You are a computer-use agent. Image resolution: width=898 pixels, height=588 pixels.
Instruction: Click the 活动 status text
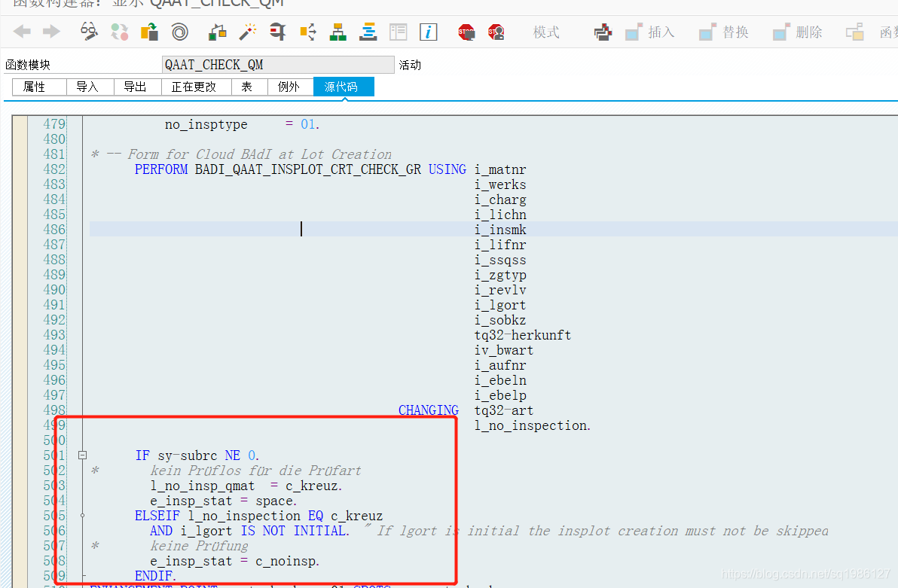410,65
